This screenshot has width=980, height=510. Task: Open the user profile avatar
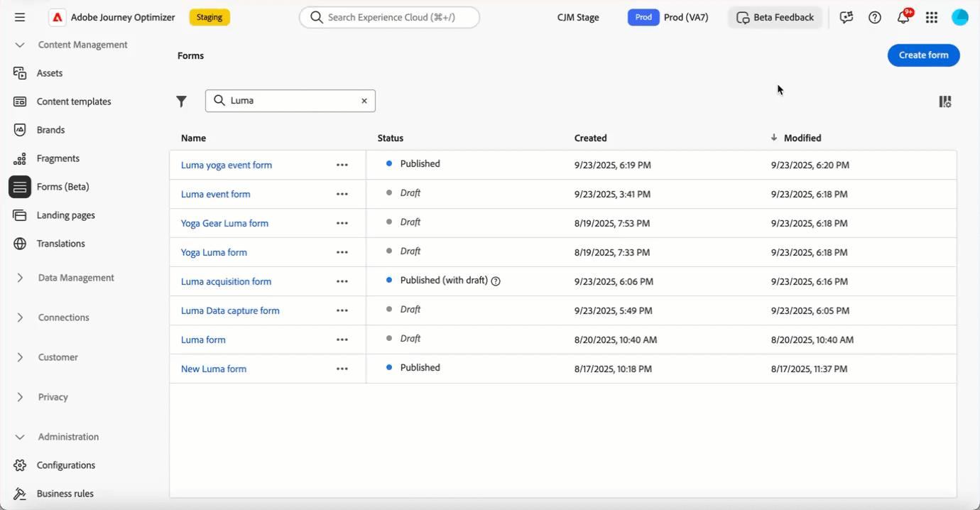tap(960, 18)
